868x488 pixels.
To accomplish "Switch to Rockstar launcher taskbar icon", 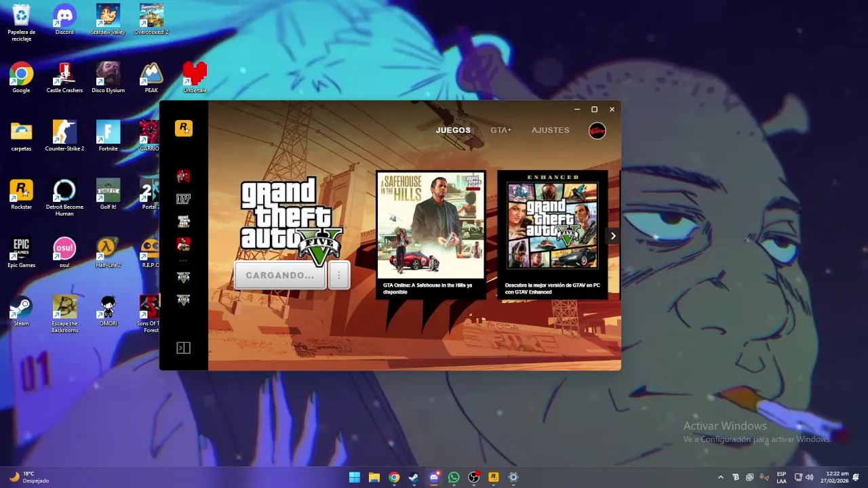I will tap(494, 477).
